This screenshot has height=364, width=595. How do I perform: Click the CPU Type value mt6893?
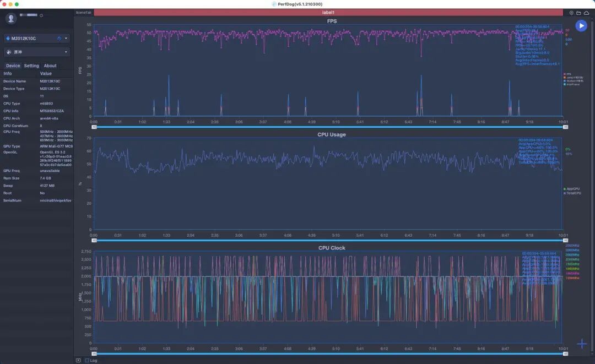click(x=46, y=104)
